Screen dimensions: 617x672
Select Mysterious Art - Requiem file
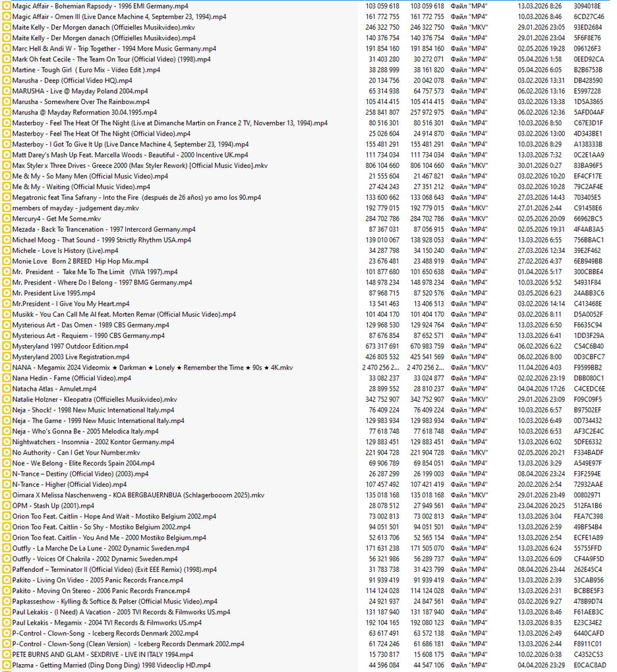[x=88, y=335]
